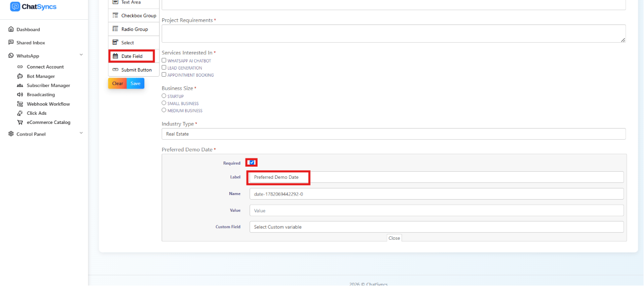Click the Name input field
644x286 pixels.
point(437,194)
